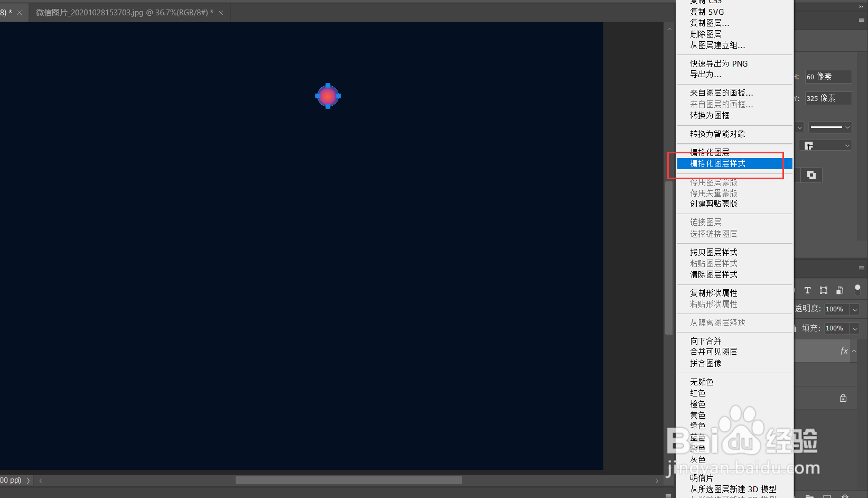Click the Y field showing 325 像素
The image size is (868, 498).
(828, 98)
